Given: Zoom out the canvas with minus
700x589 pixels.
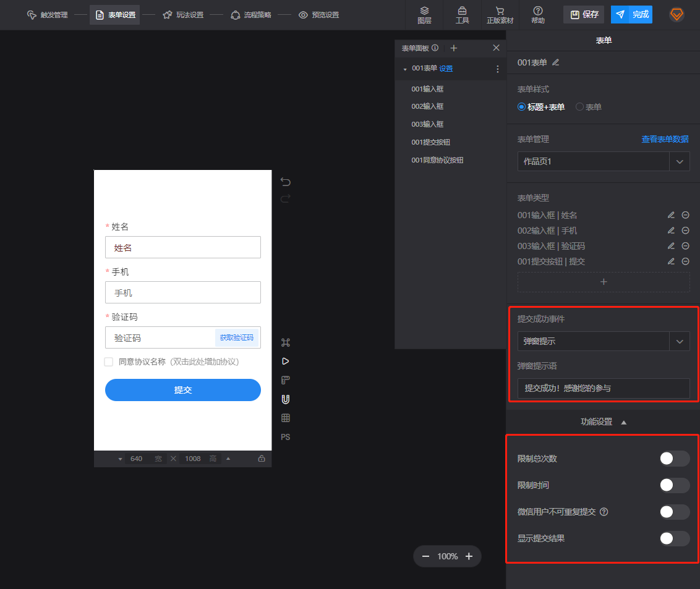Looking at the screenshot, I should (x=425, y=556).
